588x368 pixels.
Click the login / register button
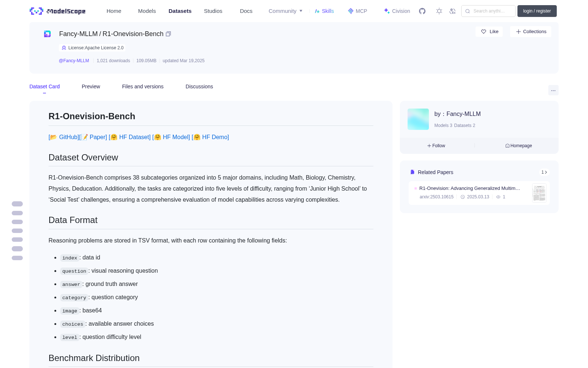(x=537, y=11)
